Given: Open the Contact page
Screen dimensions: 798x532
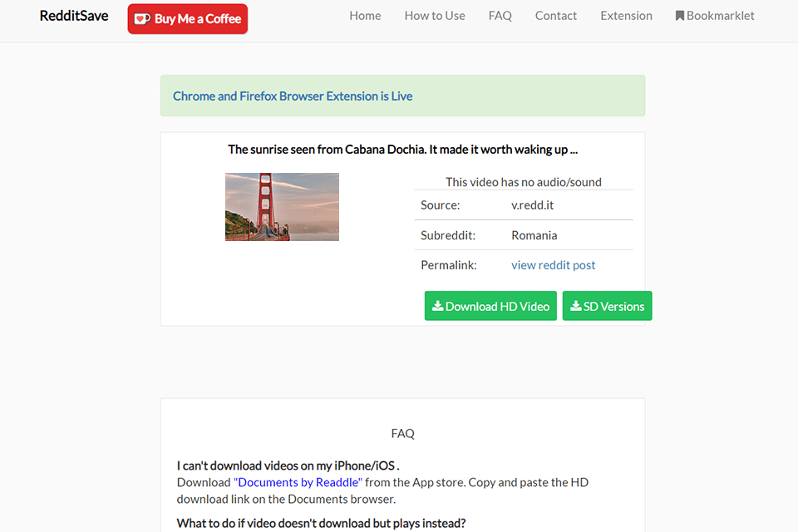Looking at the screenshot, I should [x=556, y=16].
